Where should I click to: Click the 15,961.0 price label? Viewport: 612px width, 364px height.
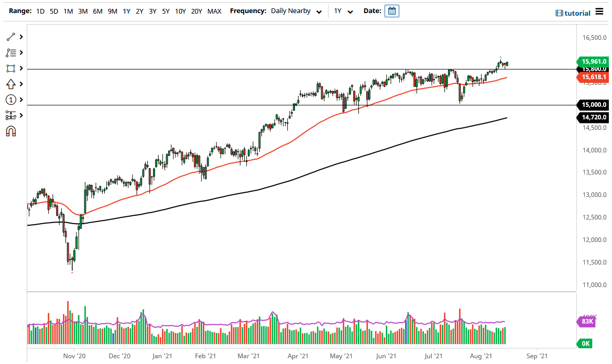[593, 62]
